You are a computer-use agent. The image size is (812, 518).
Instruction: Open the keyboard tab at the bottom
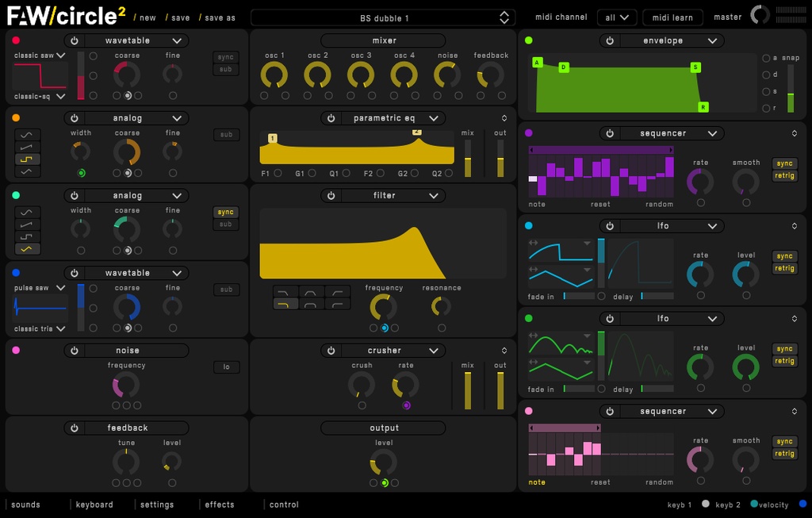pyautogui.click(x=94, y=504)
